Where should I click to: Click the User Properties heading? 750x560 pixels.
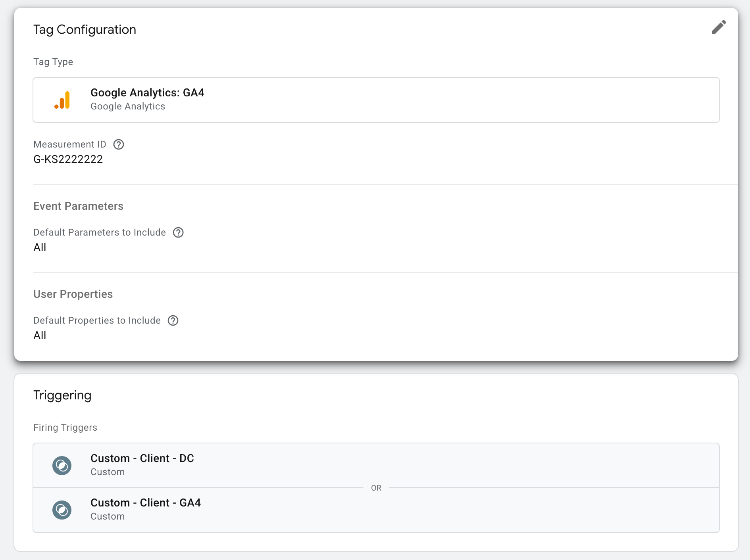click(x=73, y=294)
